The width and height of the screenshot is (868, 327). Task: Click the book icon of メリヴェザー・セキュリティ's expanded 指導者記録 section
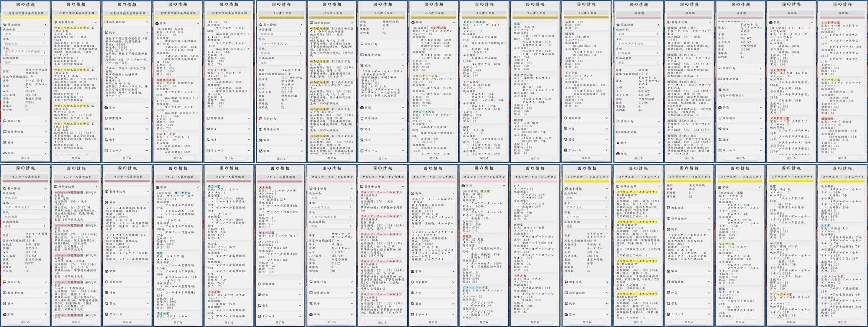(x=618, y=186)
